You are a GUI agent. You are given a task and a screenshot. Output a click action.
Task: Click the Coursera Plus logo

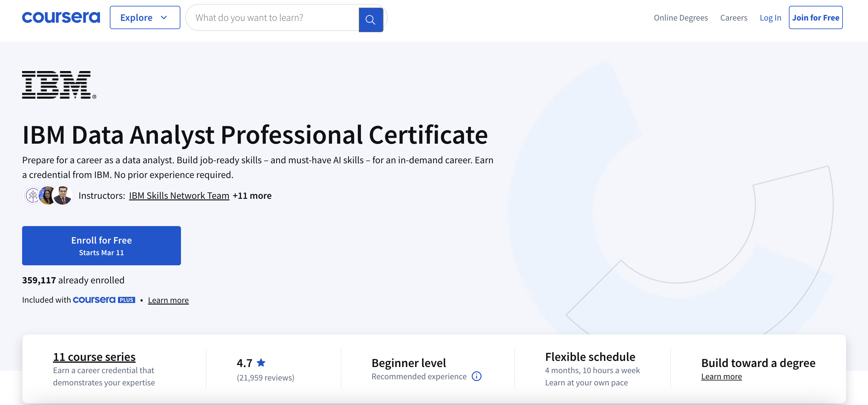point(104,300)
